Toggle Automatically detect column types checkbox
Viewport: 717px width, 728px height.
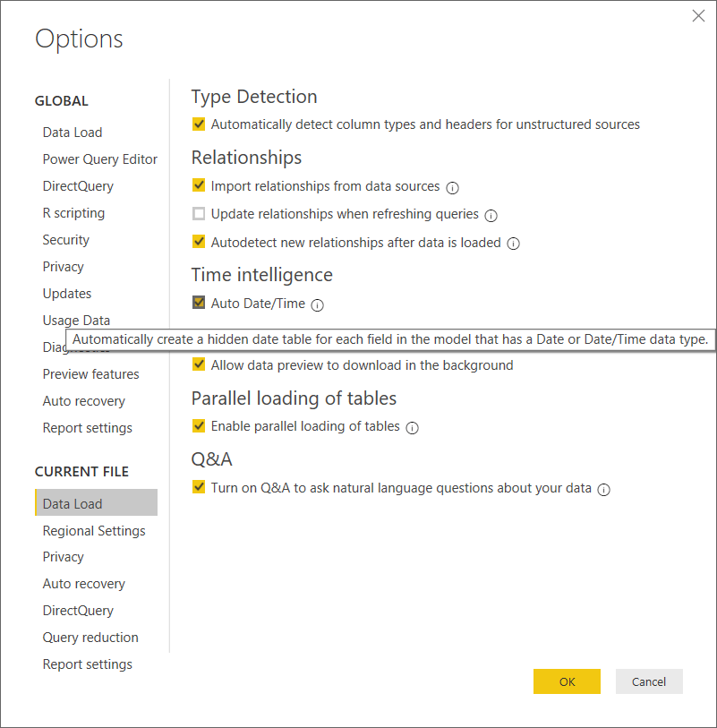pos(199,124)
